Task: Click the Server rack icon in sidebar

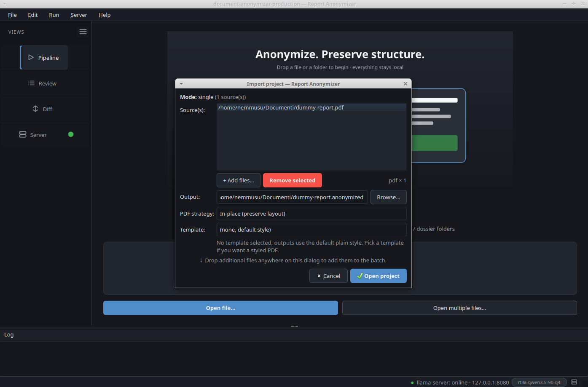Action: click(23, 134)
